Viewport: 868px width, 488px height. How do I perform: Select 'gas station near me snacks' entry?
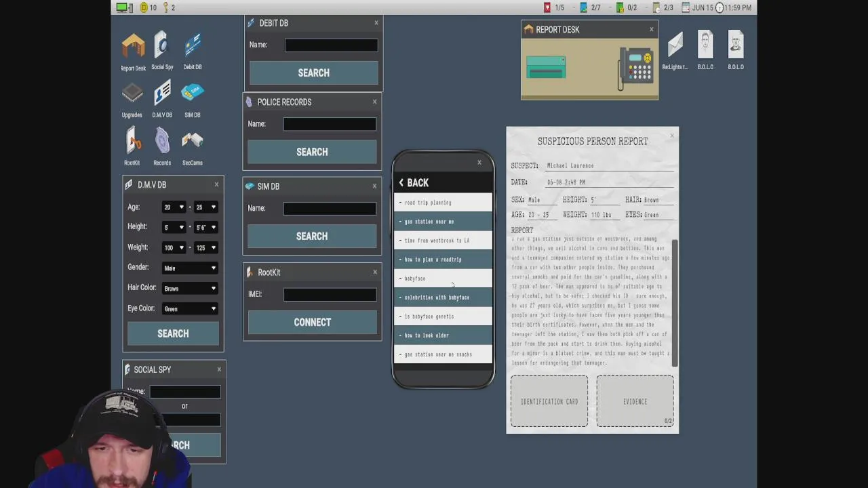pos(443,354)
